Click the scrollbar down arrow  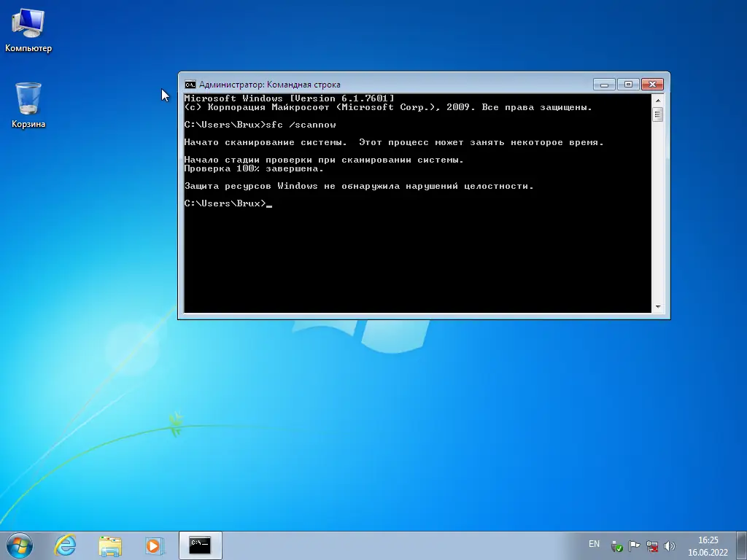pyautogui.click(x=659, y=306)
